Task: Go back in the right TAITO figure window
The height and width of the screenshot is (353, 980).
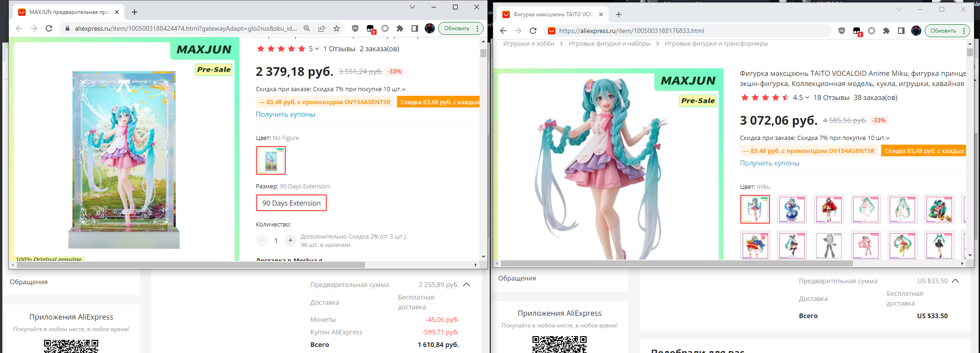Action: (x=503, y=31)
